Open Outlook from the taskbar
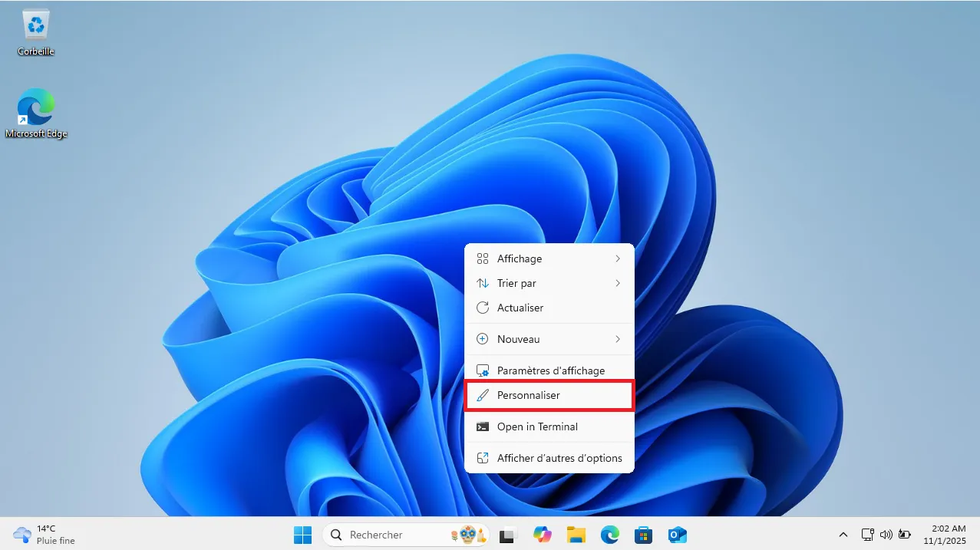This screenshot has height=550, width=980. pos(677,534)
